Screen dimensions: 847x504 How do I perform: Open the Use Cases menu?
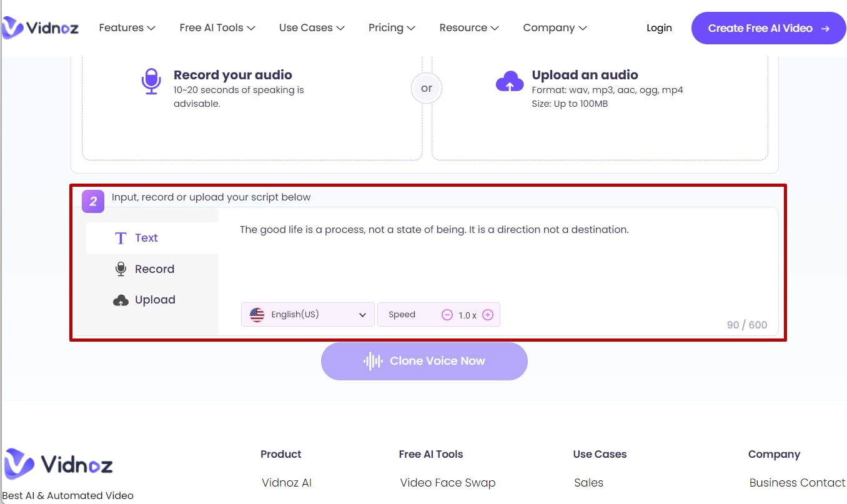pos(312,28)
